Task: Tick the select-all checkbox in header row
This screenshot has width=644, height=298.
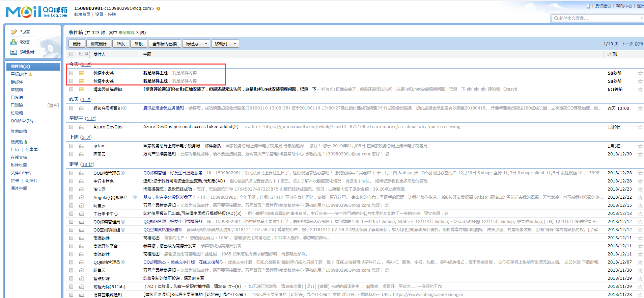Action: (71, 54)
